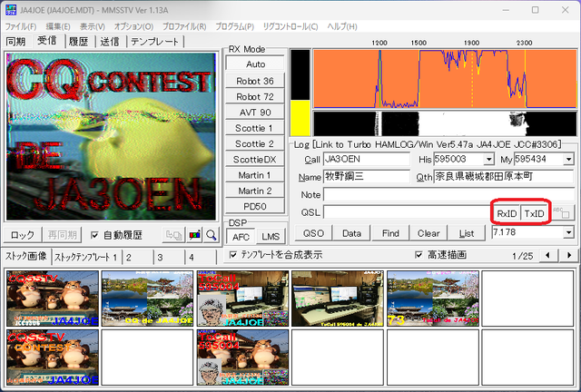This screenshot has width=581, height=392.
Task: Expand My report dropdown
Action: coord(568,160)
